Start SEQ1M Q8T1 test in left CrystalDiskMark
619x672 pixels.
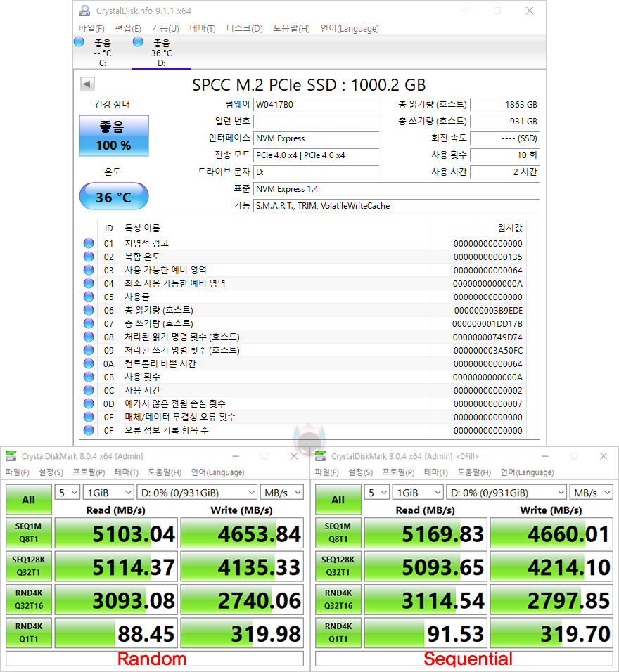29,533
